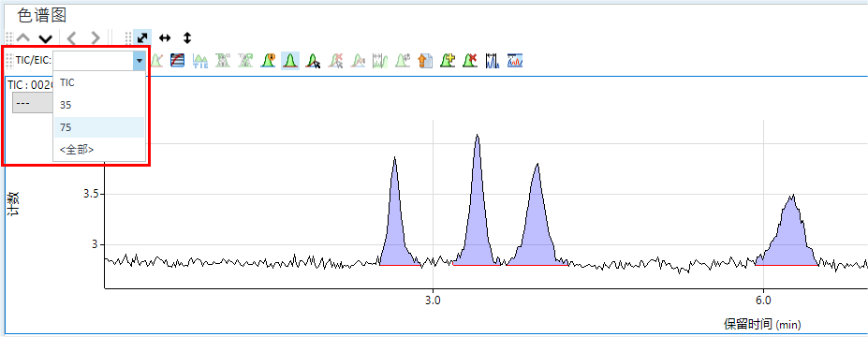Toggle vertical axis autoscale arrow
868x337 pixels.
coord(187,37)
